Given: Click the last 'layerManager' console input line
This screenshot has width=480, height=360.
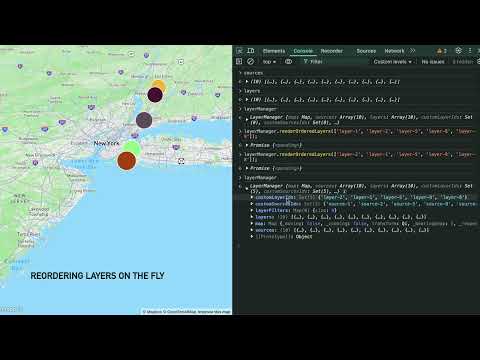Looking at the screenshot, I should 260,178.
